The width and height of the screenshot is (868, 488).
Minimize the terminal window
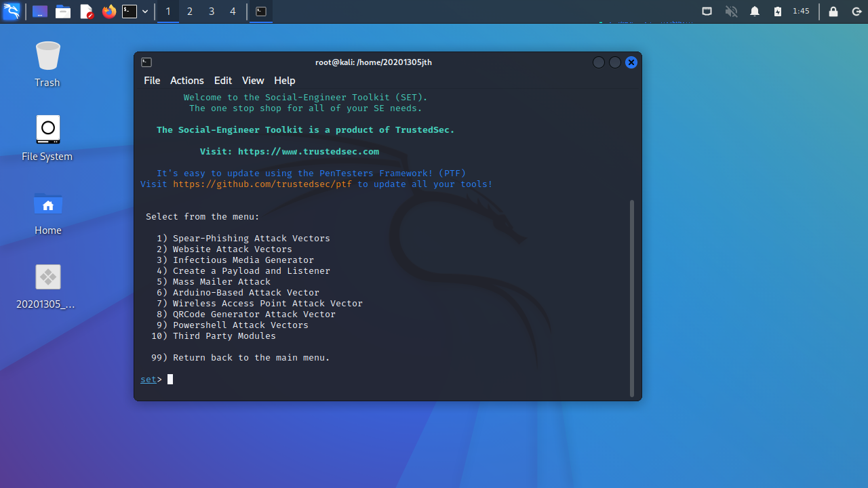[x=599, y=62]
